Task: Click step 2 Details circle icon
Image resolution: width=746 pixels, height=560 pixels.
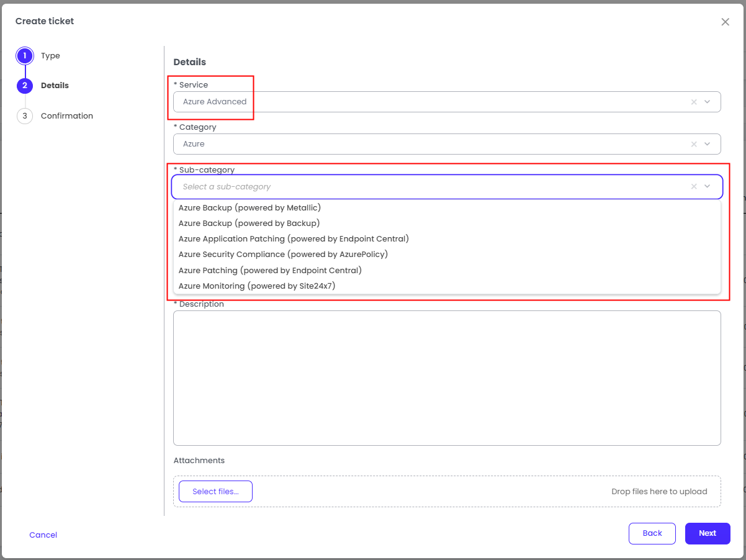Action: tap(25, 86)
